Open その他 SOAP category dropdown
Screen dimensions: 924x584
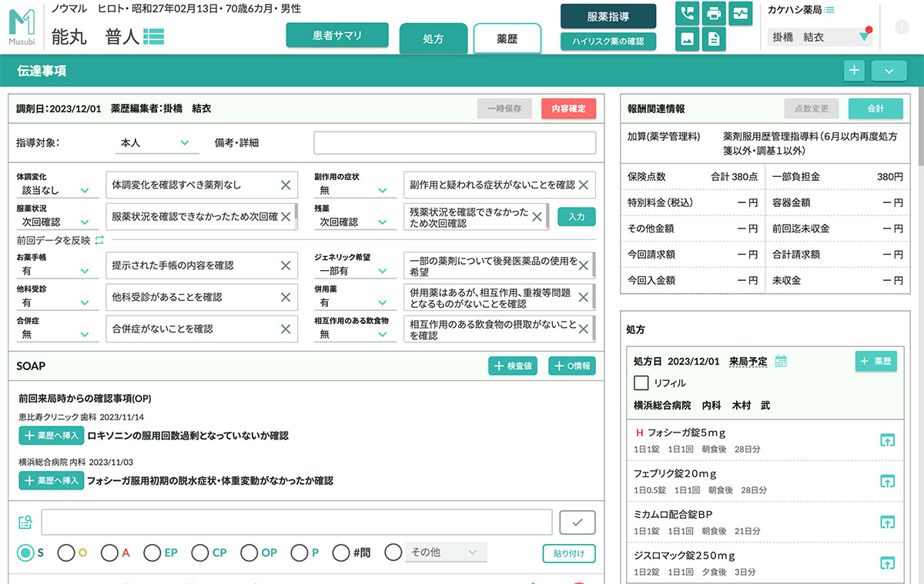[446, 552]
